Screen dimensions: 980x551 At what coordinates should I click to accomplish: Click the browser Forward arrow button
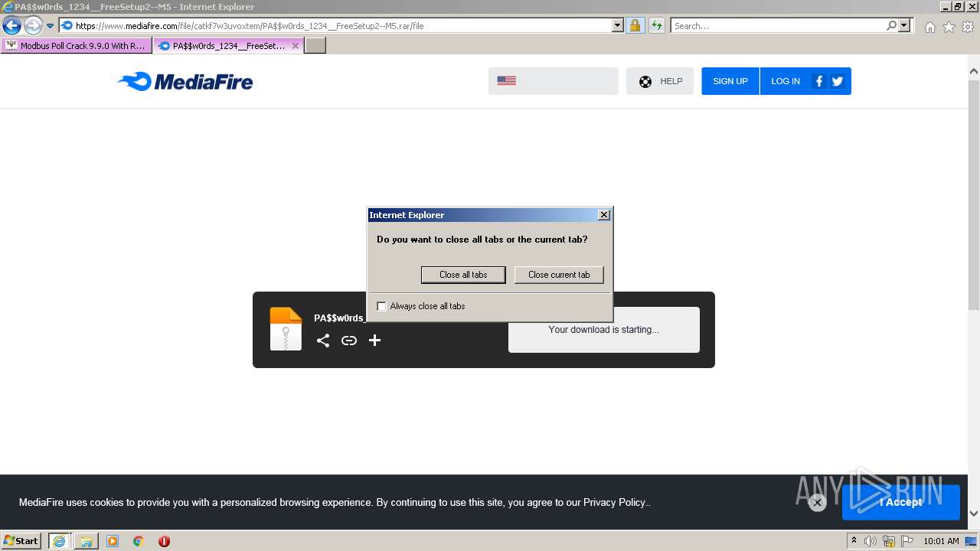point(33,25)
